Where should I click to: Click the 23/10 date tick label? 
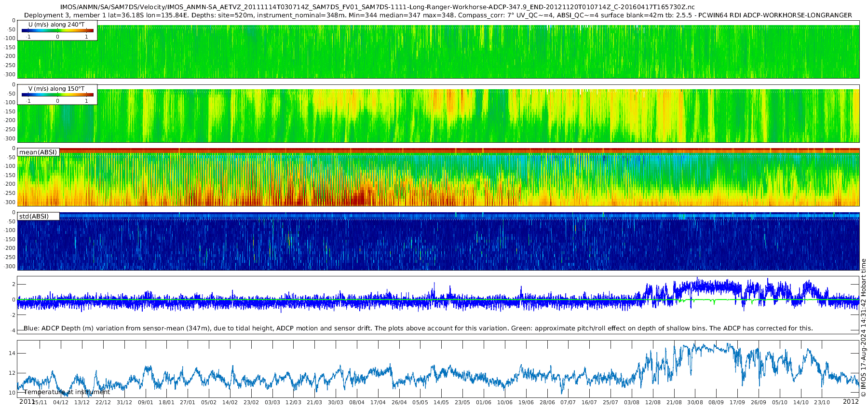coord(822,402)
